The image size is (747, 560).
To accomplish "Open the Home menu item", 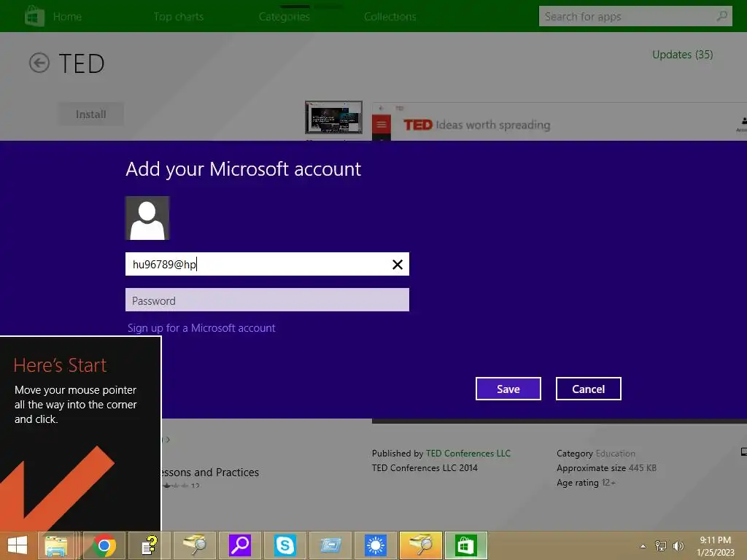I will tap(67, 17).
